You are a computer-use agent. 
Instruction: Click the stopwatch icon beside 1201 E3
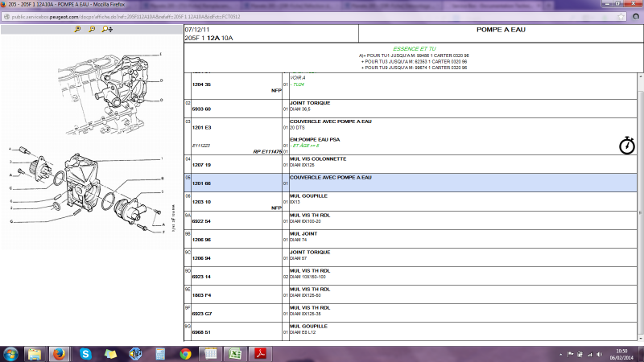pyautogui.click(x=627, y=146)
